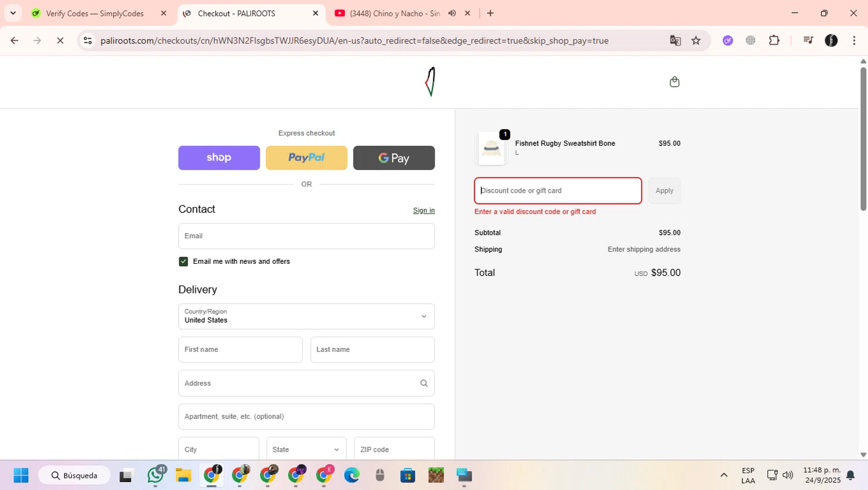Open the Windows Búsqueda search box

click(74, 476)
